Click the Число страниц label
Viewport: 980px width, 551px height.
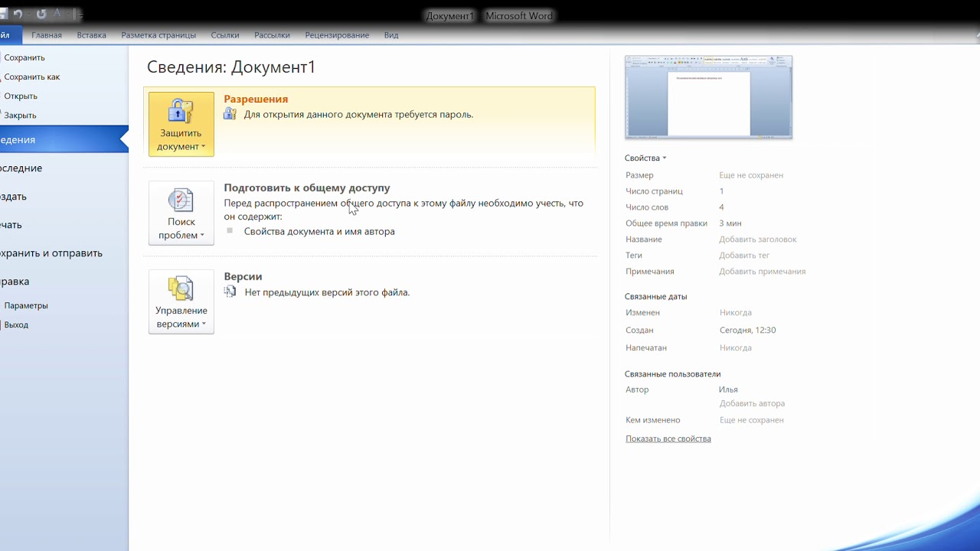pyautogui.click(x=654, y=191)
